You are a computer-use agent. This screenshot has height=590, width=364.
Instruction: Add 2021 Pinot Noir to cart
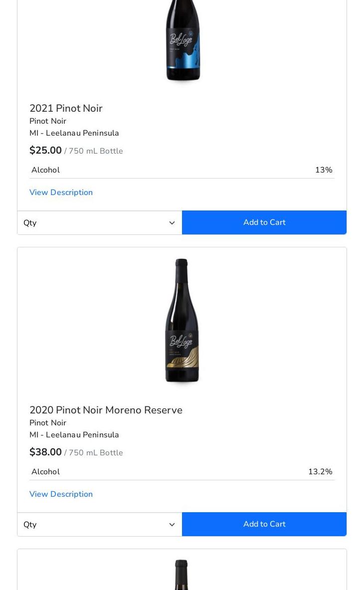pyautogui.click(x=264, y=222)
